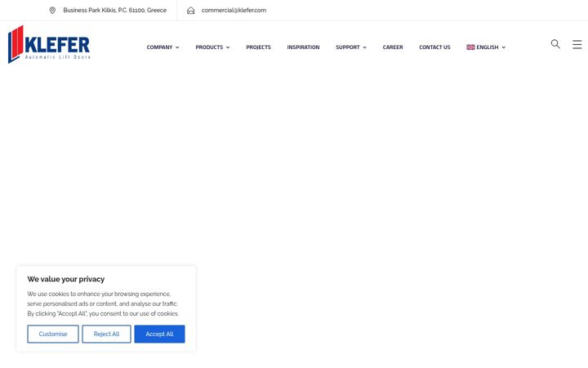The image size is (588, 368).
Task: Open the hamburger side menu
Action: pos(577,44)
